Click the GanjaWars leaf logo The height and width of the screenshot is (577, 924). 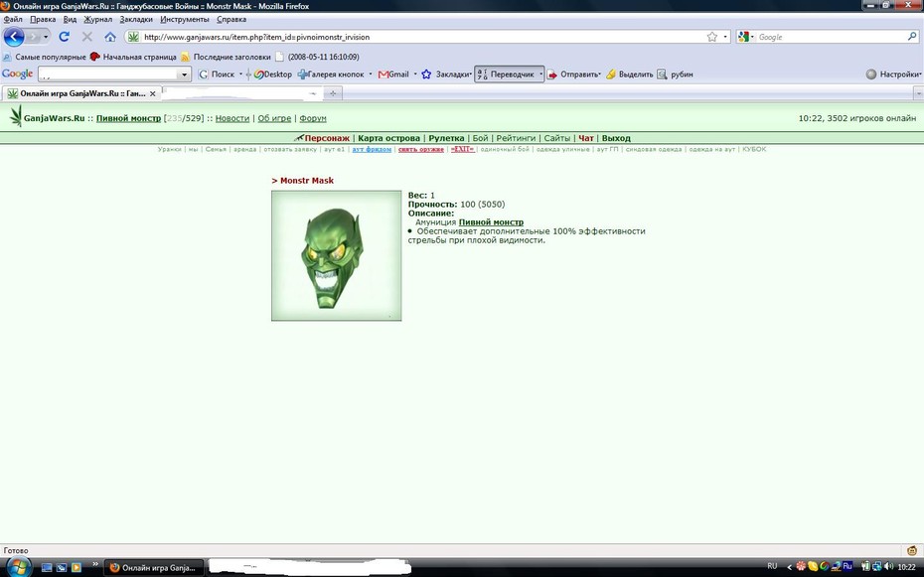click(x=15, y=116)
